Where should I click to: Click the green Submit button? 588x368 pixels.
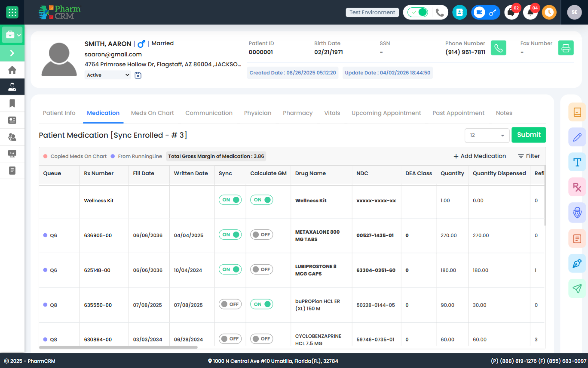529,135
